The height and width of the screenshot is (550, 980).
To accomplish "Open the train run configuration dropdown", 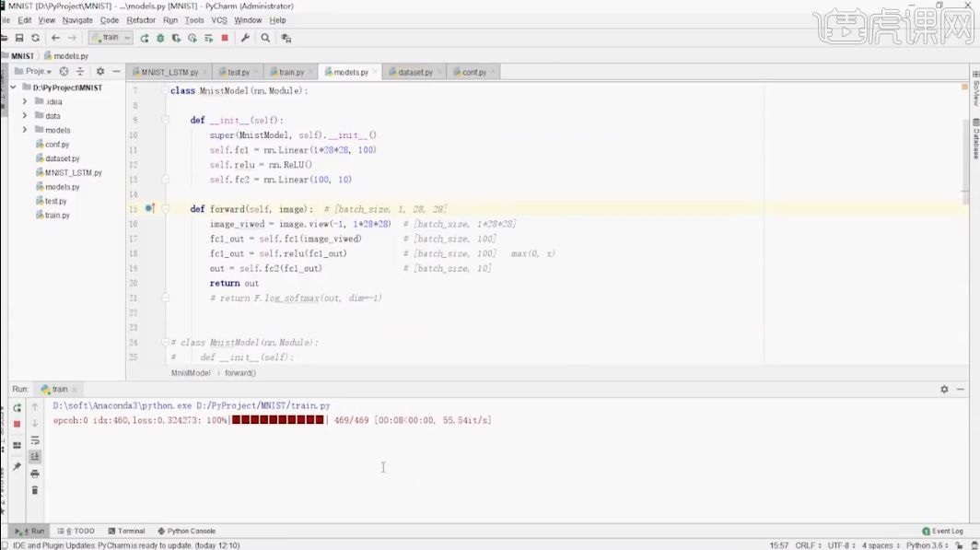I will click(x=111, y=38).
